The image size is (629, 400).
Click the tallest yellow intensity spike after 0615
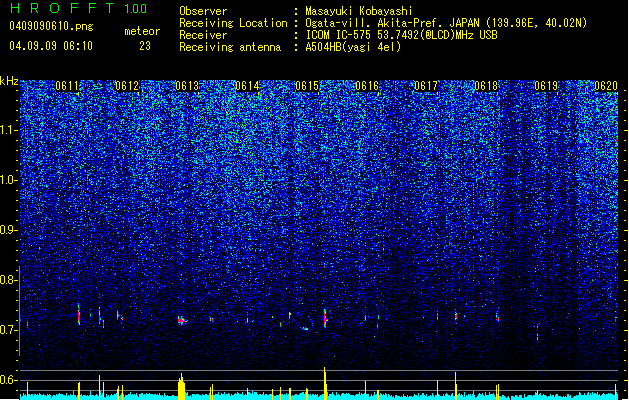coord(325,383)
